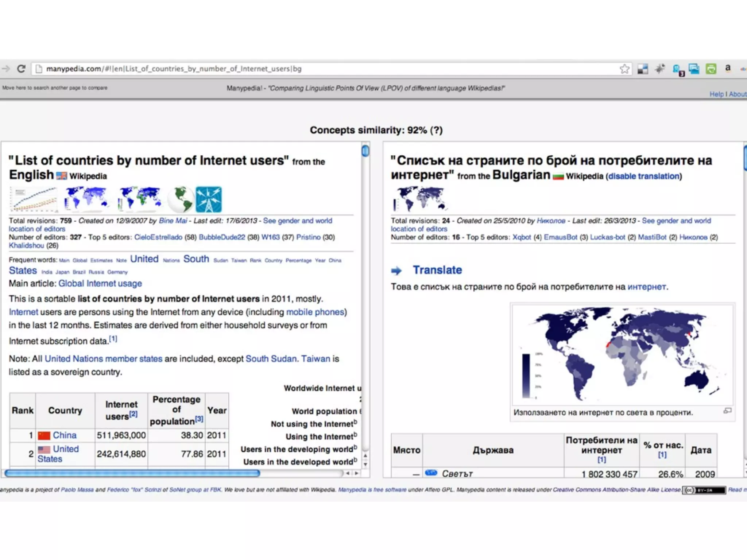
Task: Click the down arrow of the left vertical scrollbar
Action: point(365,464)
